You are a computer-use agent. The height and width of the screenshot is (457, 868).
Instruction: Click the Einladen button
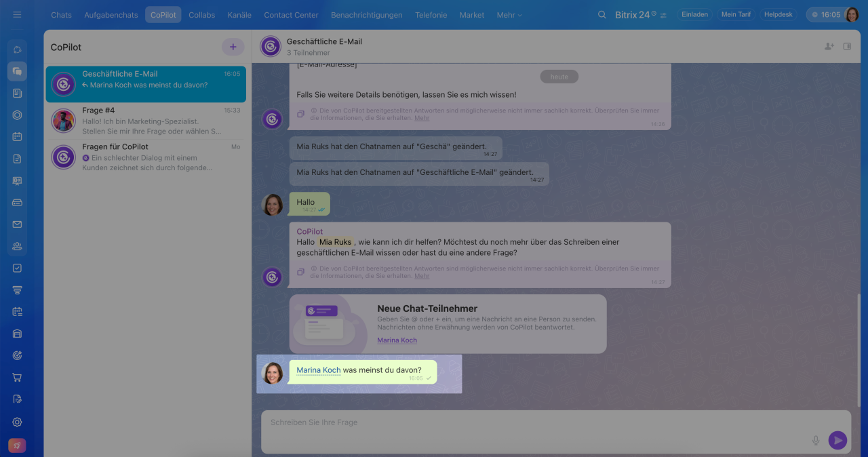694,14
